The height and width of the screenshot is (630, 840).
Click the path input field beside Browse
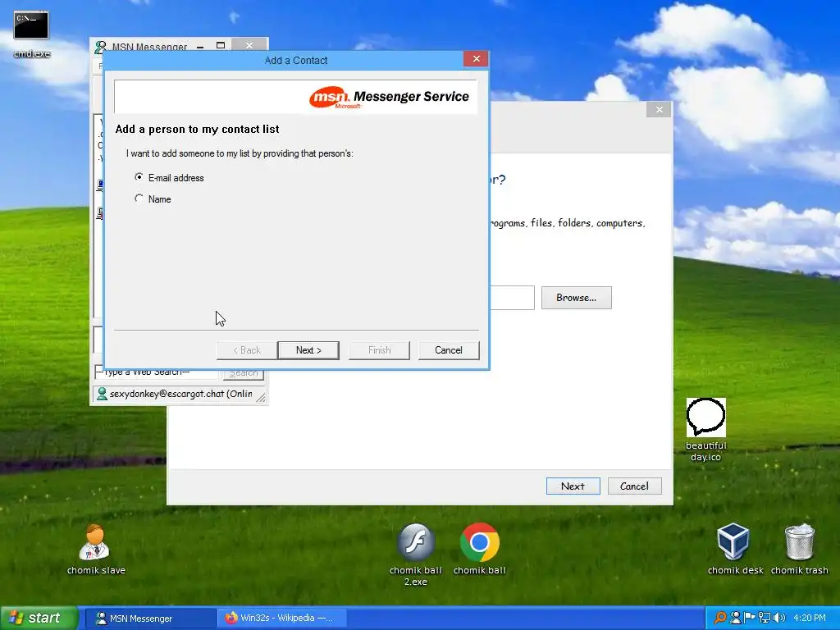coord(512,298)
